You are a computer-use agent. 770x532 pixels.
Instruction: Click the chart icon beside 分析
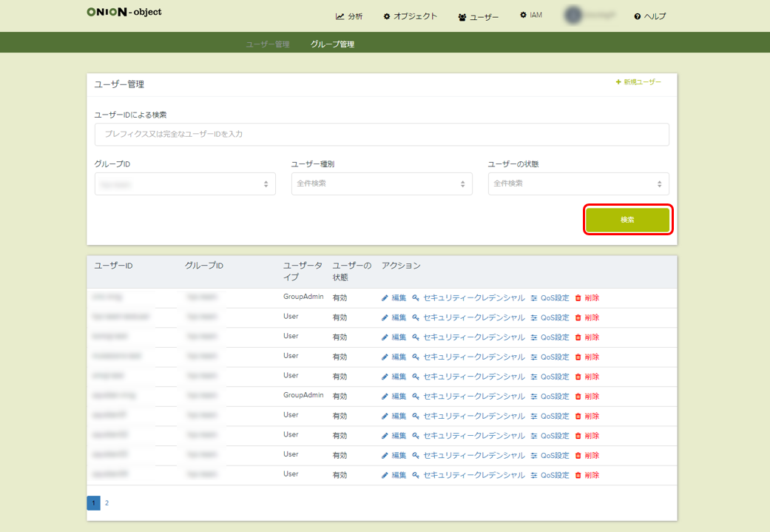(x=340, y=16)
